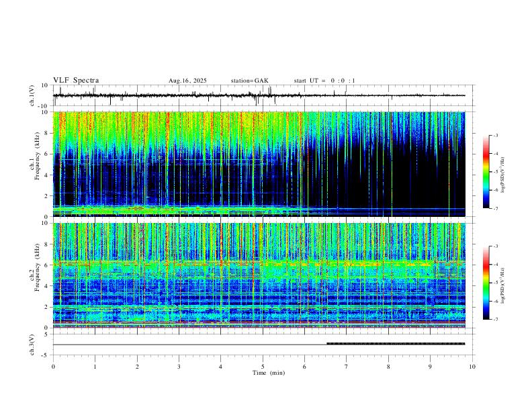Click the 'start UT = 0 : 0 : 1' label
The height and width of the screenshot is (411, 532).
324,81
